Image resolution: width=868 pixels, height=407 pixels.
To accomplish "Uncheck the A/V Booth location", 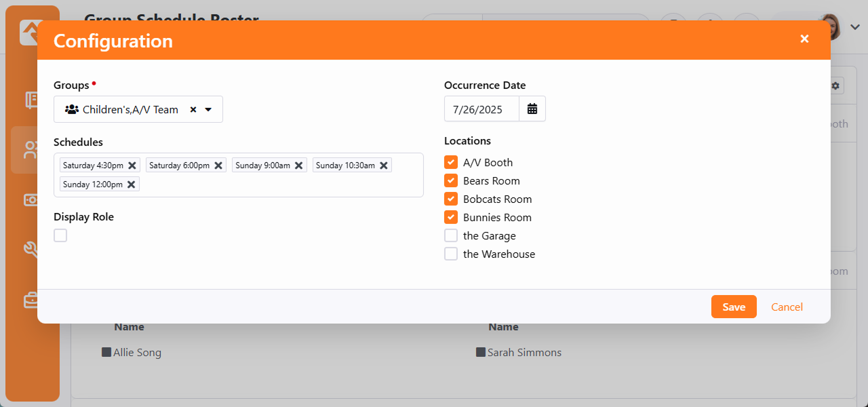I will pyautogui.click(x=451, y=162).
